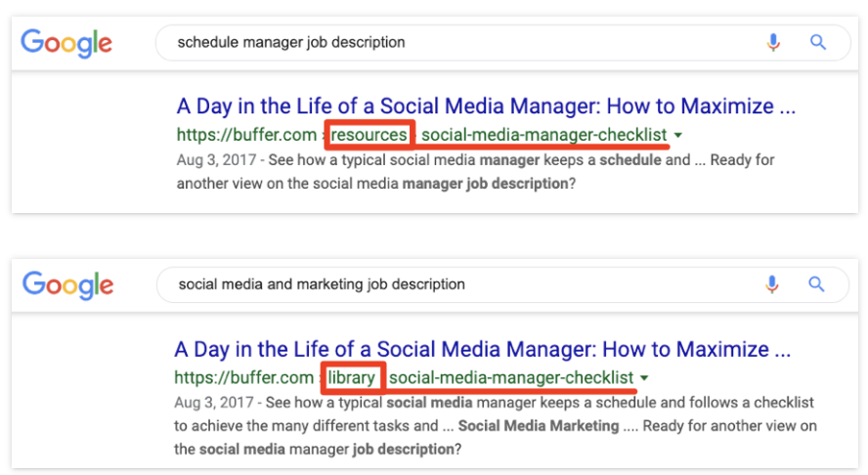
Task: Open the result title above the "resources" URL
Action: pos(486,107)
